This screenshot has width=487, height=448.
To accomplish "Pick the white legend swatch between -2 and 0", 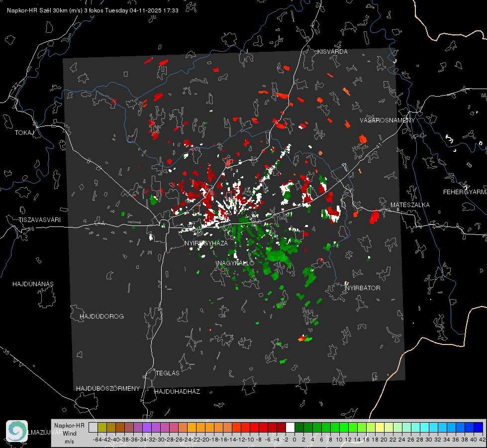I will pyautogui.click(x=290, y=427).
